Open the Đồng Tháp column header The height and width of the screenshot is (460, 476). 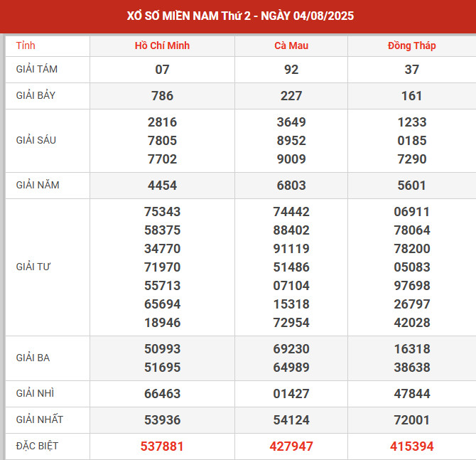[x=412, y=46]
